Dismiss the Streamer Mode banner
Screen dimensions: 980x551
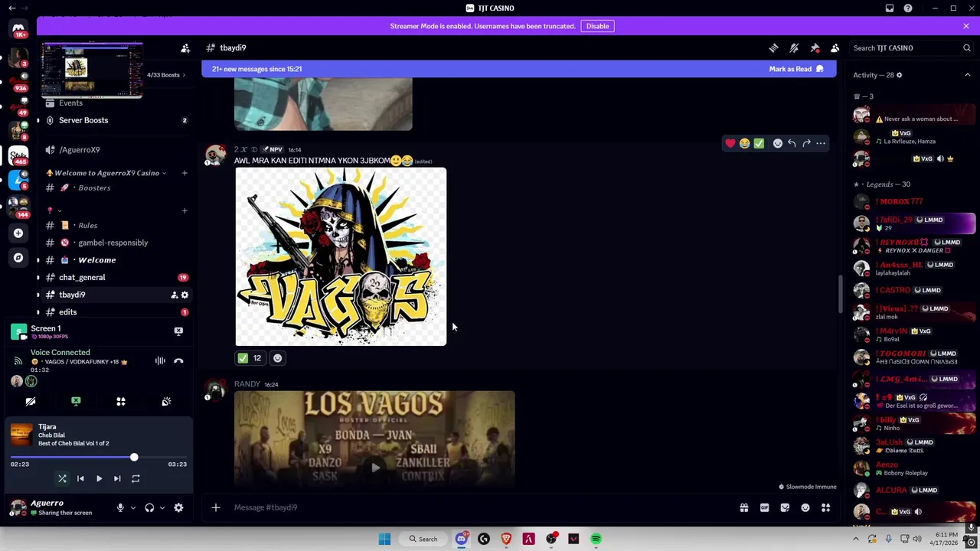pyautogui.click(x=966, y=26)
